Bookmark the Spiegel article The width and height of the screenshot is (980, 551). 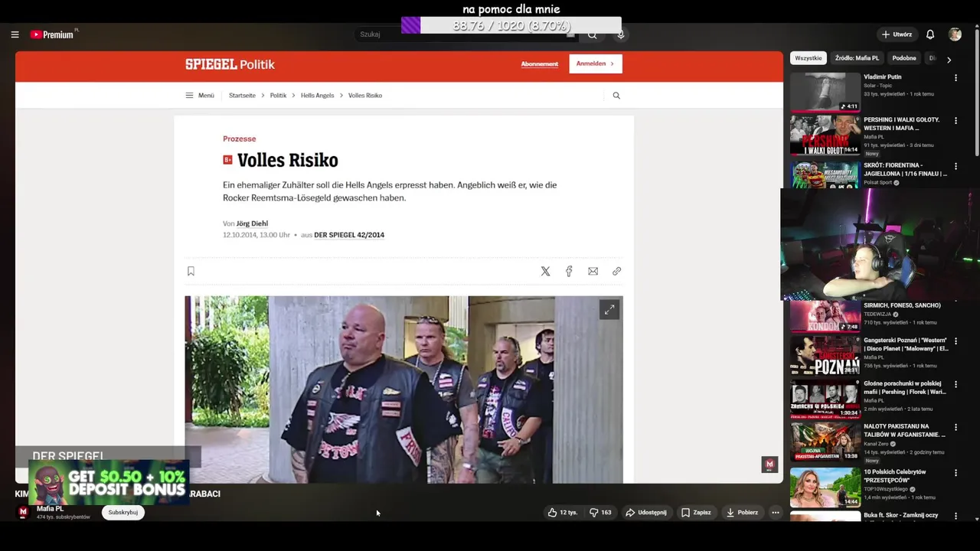click(x=191, y=271)
